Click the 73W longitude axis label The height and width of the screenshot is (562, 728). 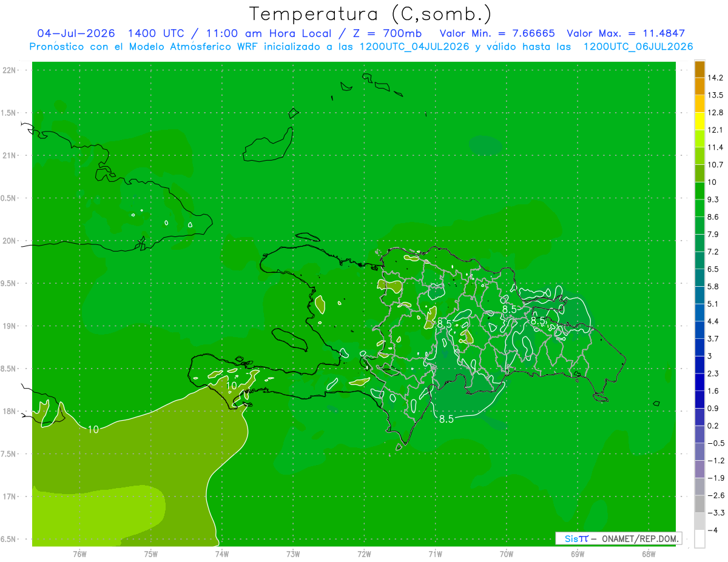click(293, 554)
